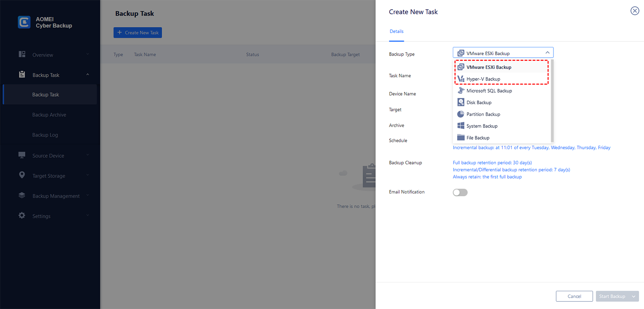
Task: Click the Target Storage location pin icon
Action: [22, 175]
